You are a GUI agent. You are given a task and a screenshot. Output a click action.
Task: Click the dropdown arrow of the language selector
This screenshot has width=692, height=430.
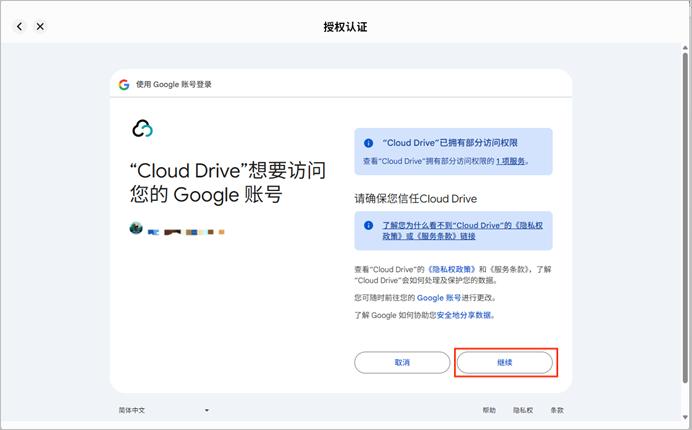(207, 410)
